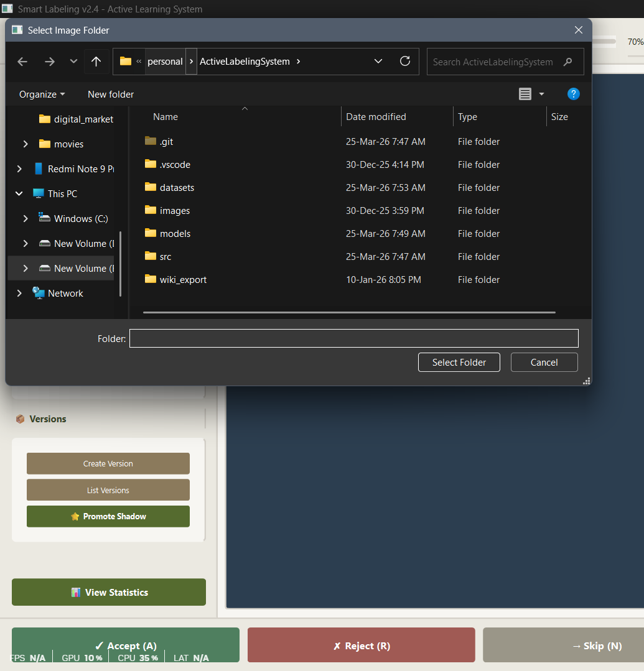Select Redmi Note 9 phone icon

pyautogui.click(x=39, y=169)
